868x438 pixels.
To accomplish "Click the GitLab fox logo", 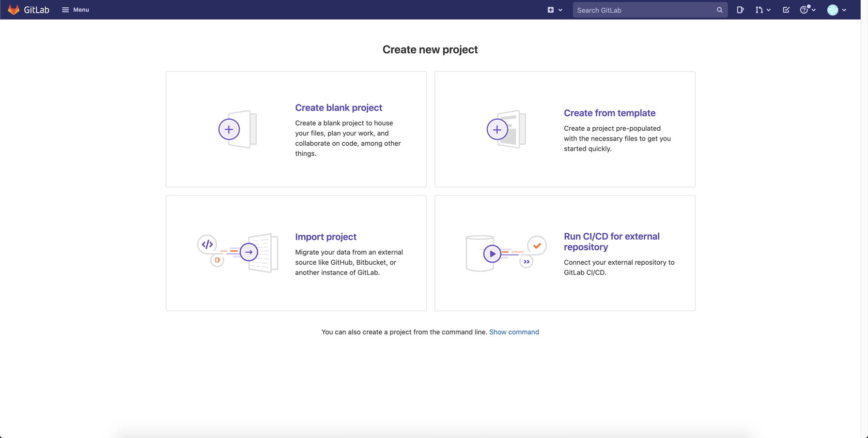I will coord(14,10).
